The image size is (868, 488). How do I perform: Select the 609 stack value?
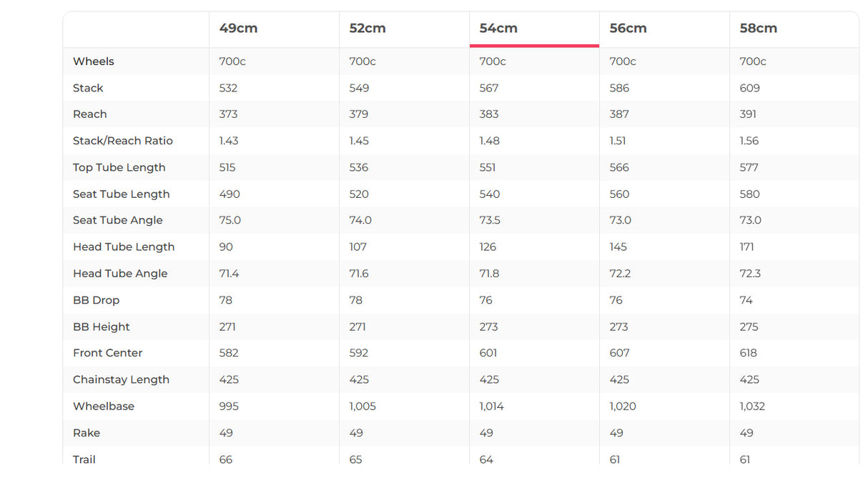(749, 88)
